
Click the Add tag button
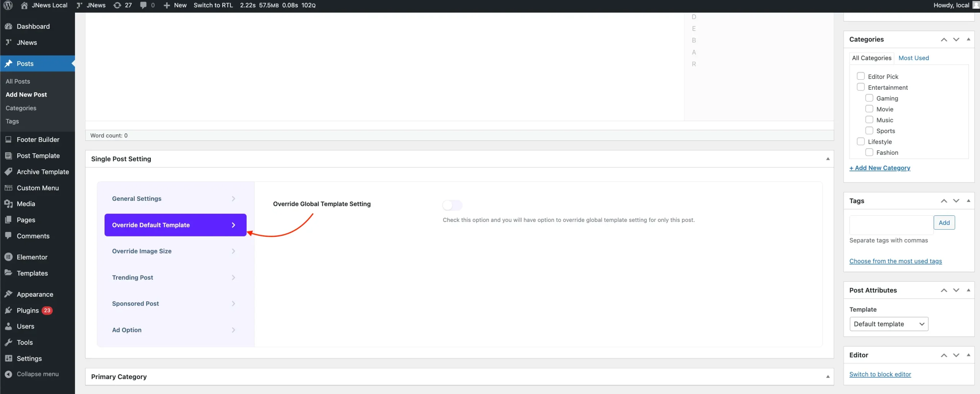944,223
